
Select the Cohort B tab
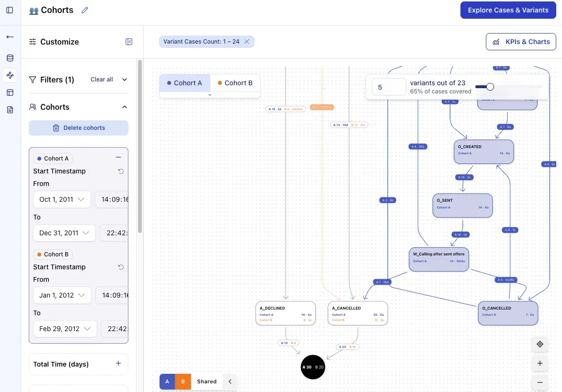235,83
